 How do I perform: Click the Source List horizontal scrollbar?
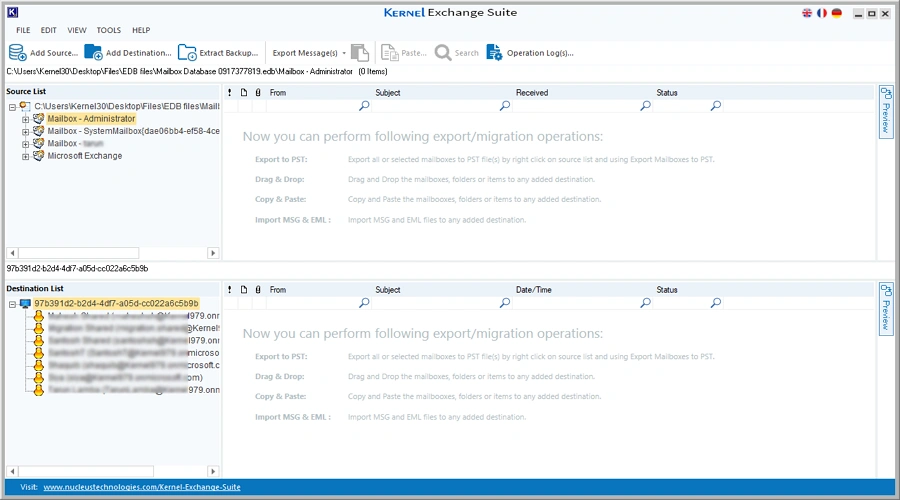[x=78, y=253]
